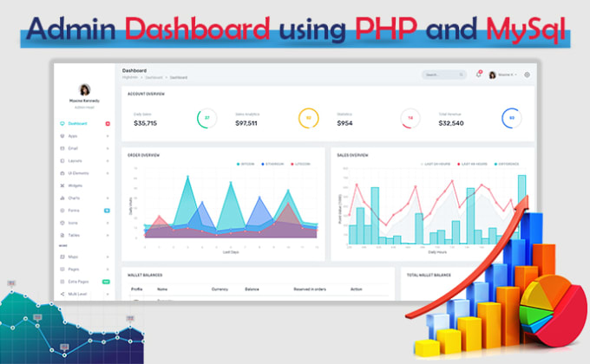
Task: Toggle Difference series in Sales Overview legend
Action: click(x=507, y=164)
